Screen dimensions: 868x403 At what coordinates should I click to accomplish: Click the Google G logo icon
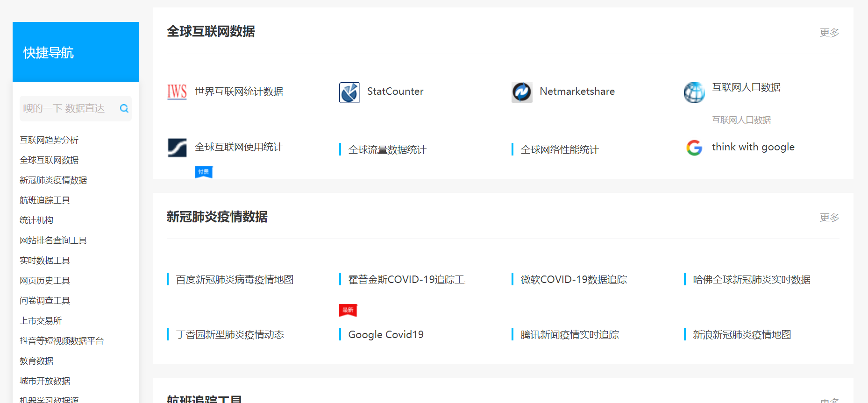coord(694,148)
